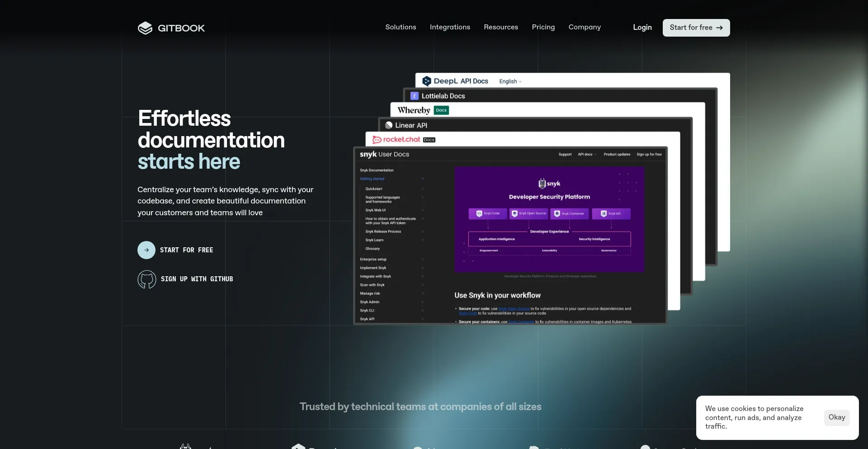Open the API docs dropdown in Snyk docs
Viewport: 868px width, 449px height.
coord(587,155)
